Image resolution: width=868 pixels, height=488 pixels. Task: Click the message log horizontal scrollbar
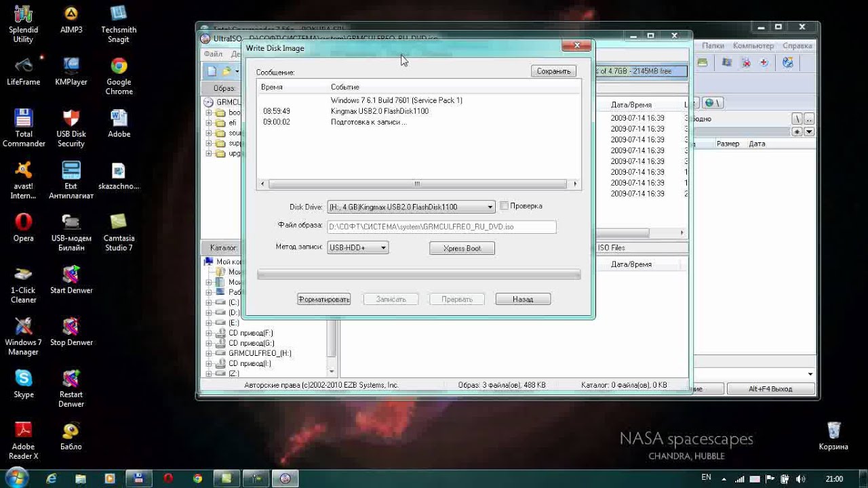tap(418, 184)
